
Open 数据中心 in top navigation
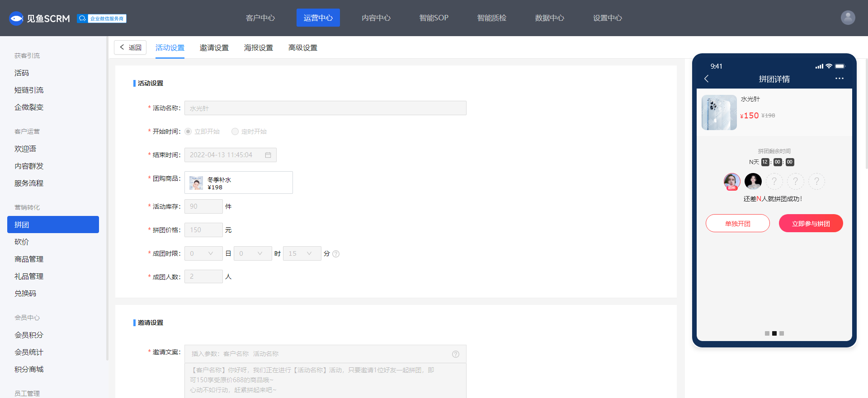549,18
